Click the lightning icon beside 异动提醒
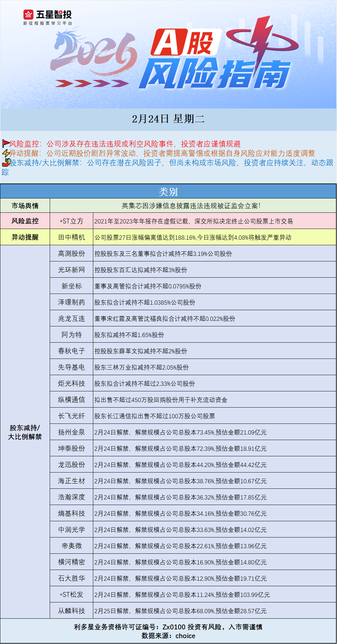Image resolution: width=337 pixels, height=644 pixels. pyautogui.click(x=6, y=153)
